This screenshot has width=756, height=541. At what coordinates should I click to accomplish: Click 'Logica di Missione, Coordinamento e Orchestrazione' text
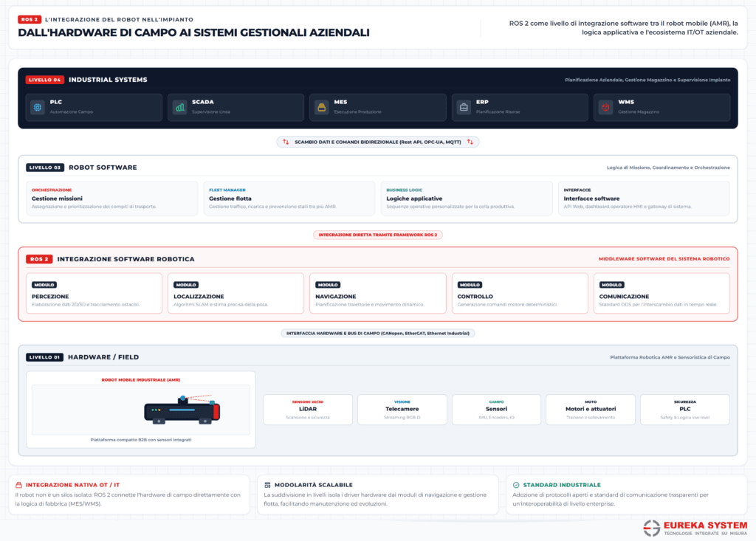point(668,168)
